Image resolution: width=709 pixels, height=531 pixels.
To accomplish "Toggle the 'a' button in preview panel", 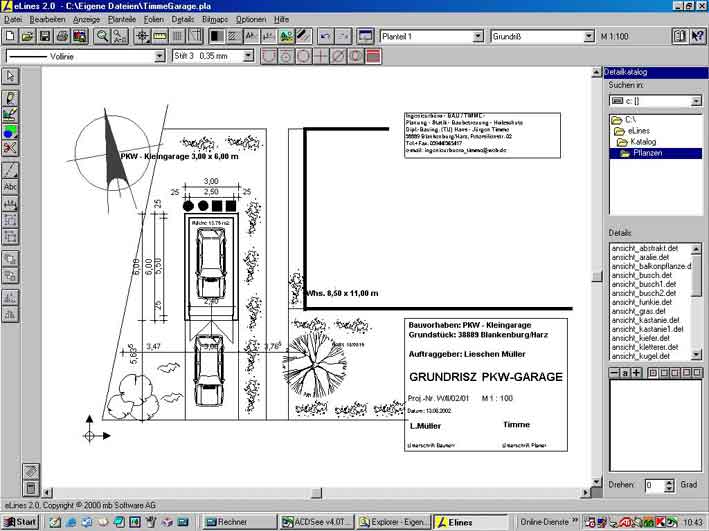I will 624,373.
